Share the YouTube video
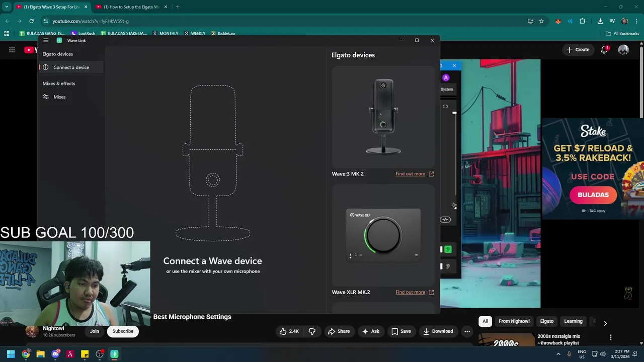 339,331
